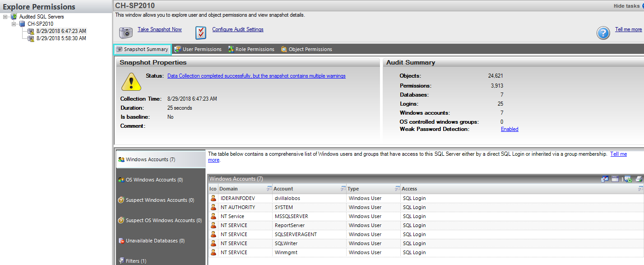
Task: Click the user icon in the SQLWriter row
Action: 213,243
